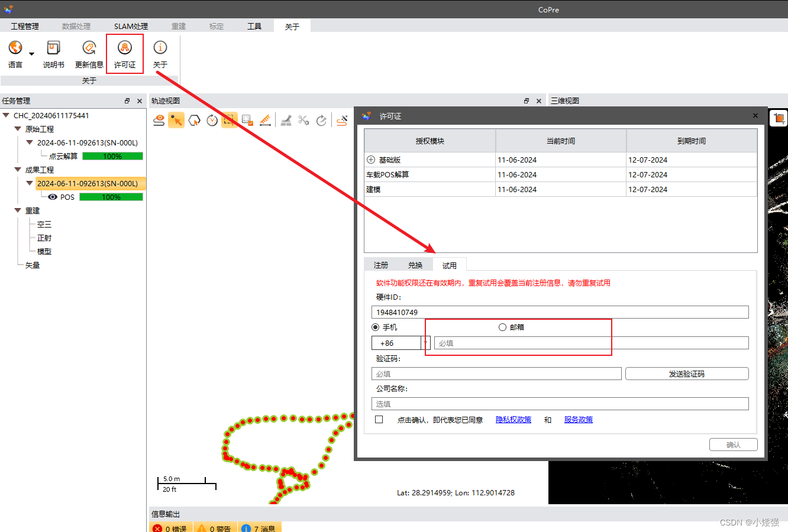This screenshot has width=788, height=532.
Task: Collapse highlighted 2024-06-11-092613 under 成果工程
Action: point(30,183)
